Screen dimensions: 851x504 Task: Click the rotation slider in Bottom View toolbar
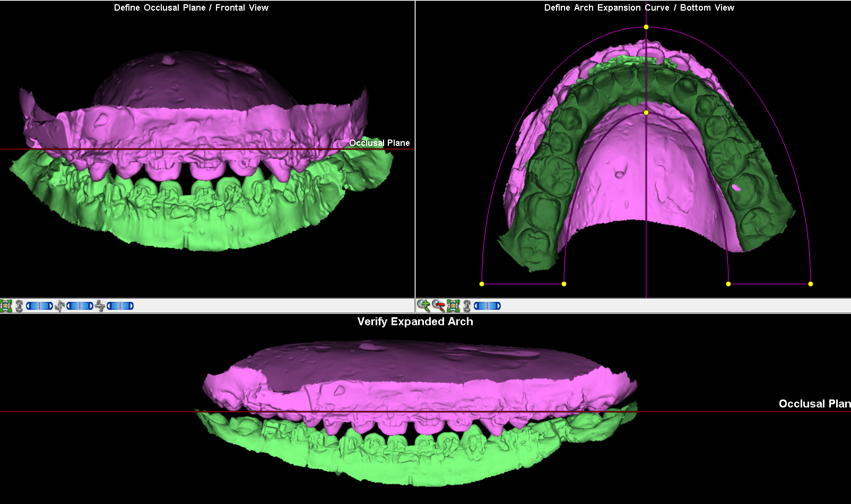click(x=487, y=306)
